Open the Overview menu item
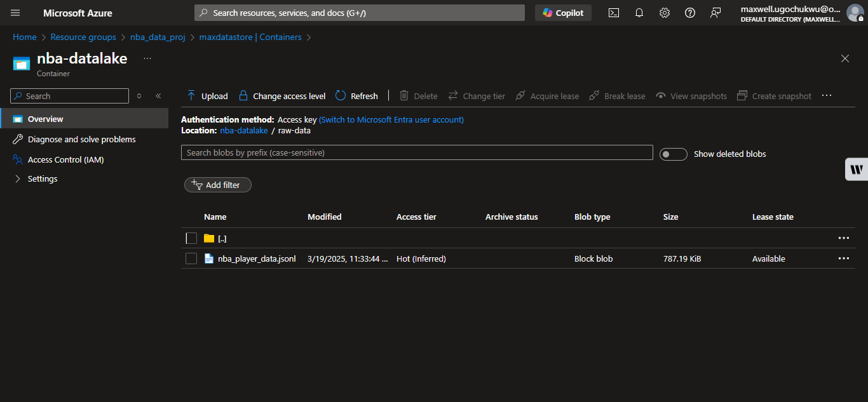The height and width of the screenshot is (402, 868). coord(85,119)
